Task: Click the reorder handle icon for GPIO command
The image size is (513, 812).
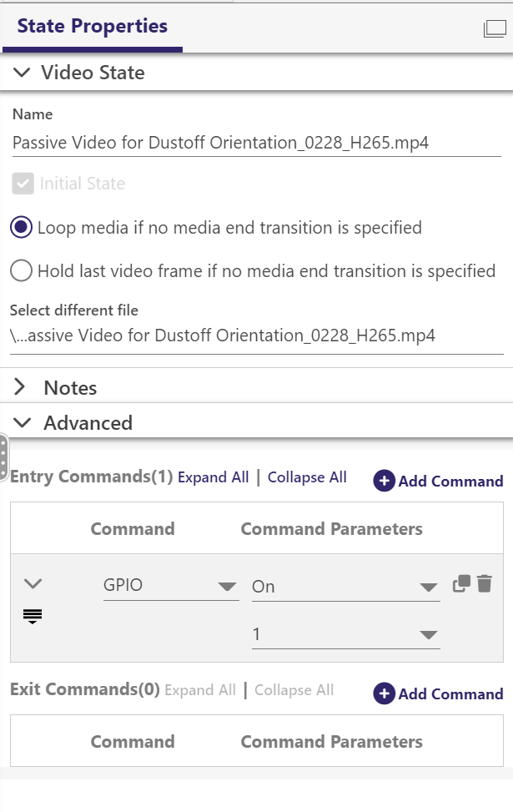Action: tap(33, 617)
